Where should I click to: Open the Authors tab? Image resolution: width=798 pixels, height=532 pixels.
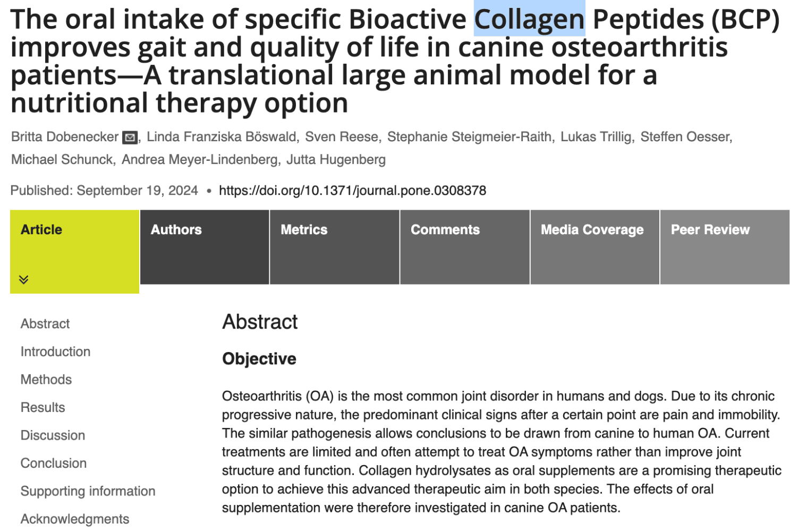point(205,247)
